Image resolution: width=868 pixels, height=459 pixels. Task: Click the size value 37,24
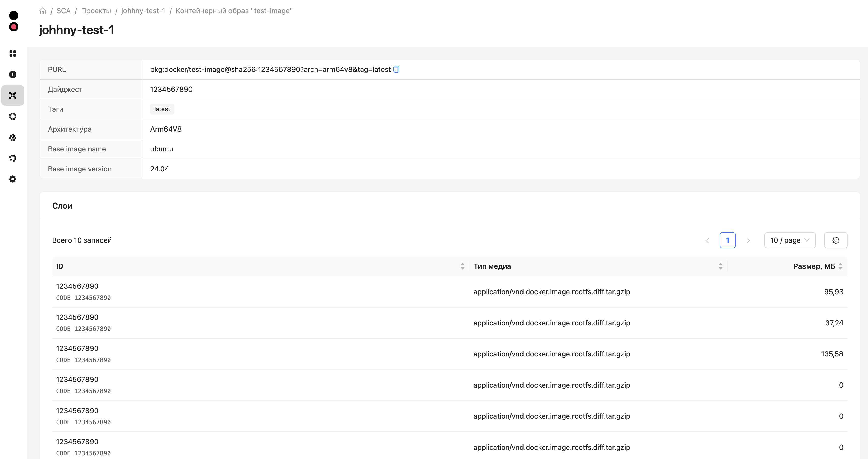[834, 323]
